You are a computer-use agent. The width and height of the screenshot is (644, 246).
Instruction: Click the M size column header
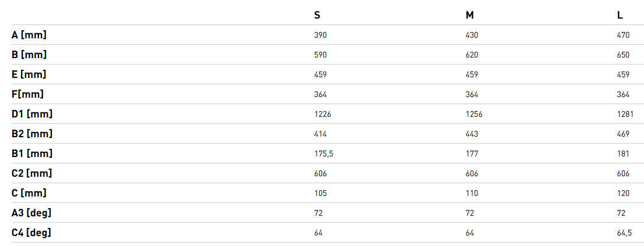[469, 15]
